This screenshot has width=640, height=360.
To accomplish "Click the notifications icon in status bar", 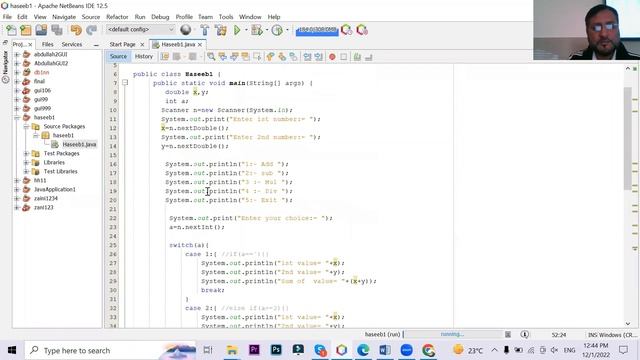I will coord(525,334).
